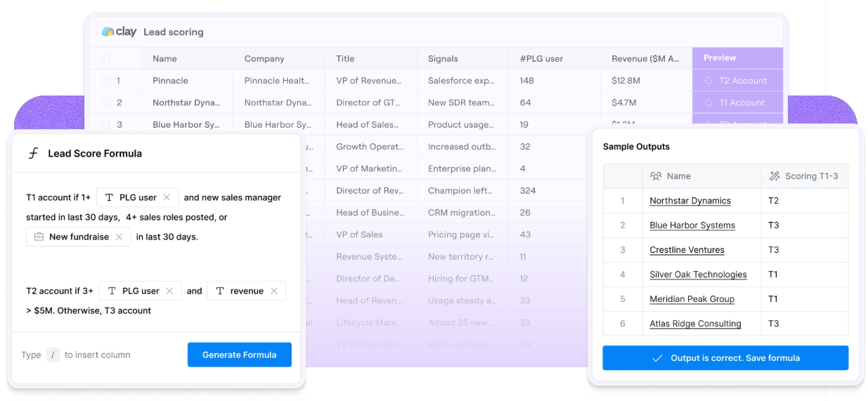The width and height of the screenshot is (868, 401).
Task: Select the Preview column header
Action: coord(738,58)
